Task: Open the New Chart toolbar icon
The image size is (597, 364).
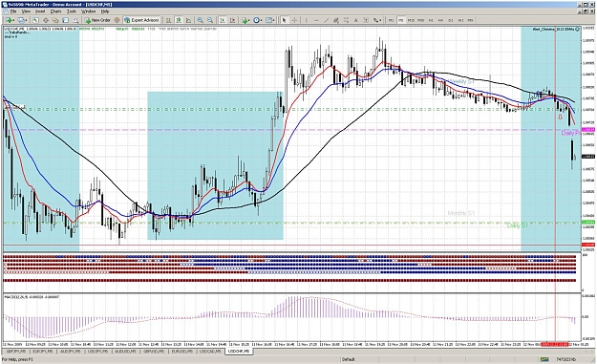Action: (10, 20)
